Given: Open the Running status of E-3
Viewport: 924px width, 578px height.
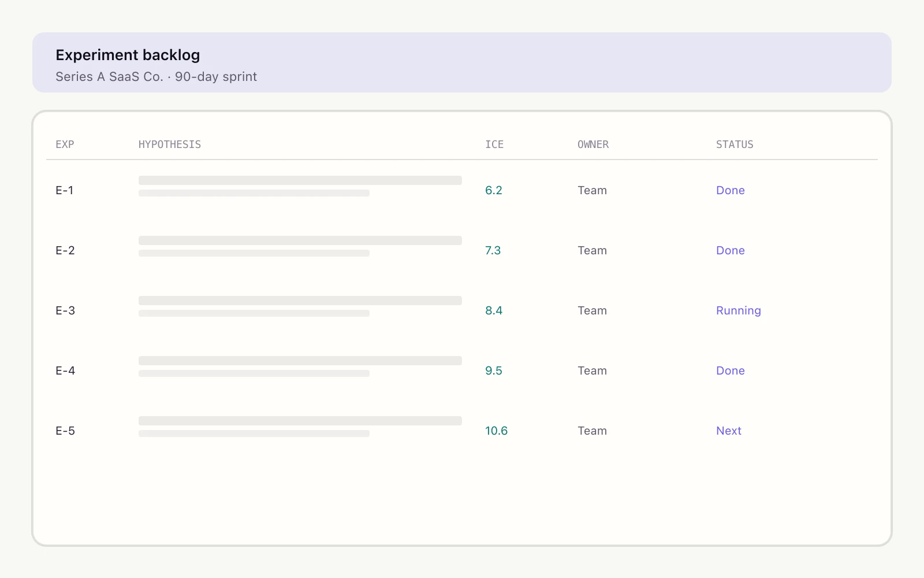Looking at the screenshot, I should [739, 310].
